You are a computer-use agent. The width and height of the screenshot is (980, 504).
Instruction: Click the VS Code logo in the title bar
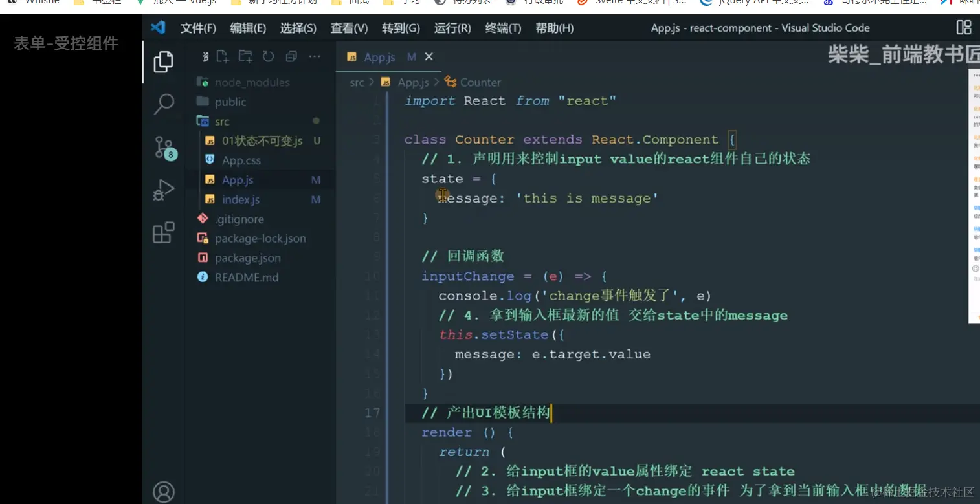pos(158,28)
